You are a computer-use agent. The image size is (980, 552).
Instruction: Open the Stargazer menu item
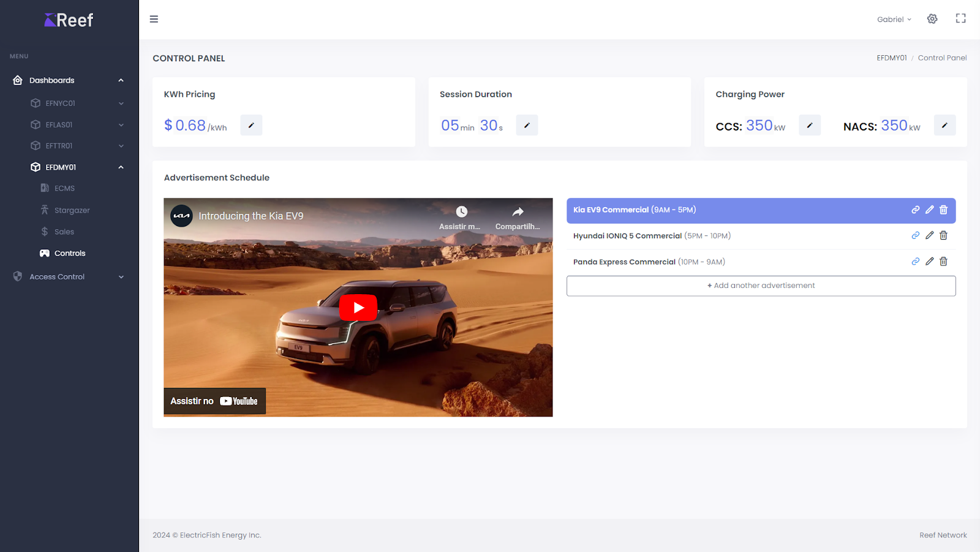click(72, 210)
